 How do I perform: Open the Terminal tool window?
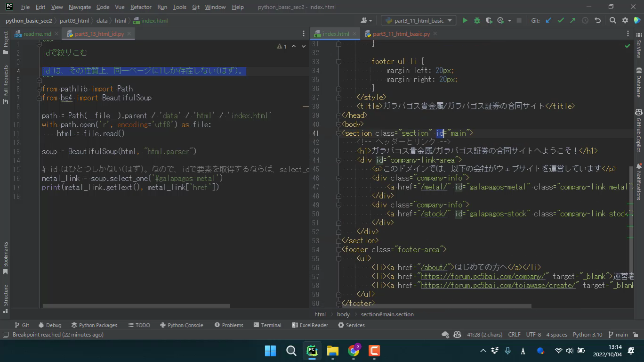coord(267,325)
